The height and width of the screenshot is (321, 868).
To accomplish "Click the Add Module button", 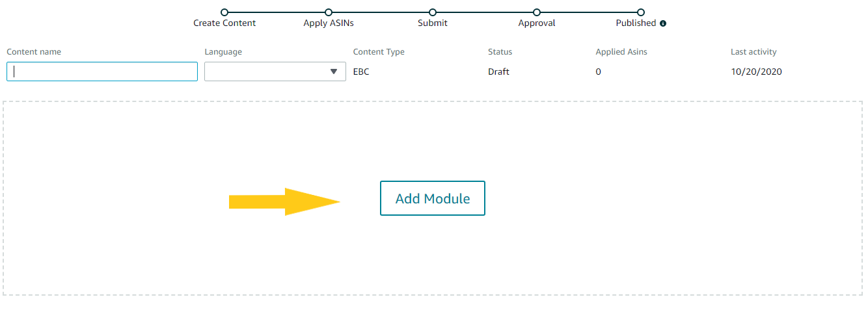I will click(x=433, y=198).
